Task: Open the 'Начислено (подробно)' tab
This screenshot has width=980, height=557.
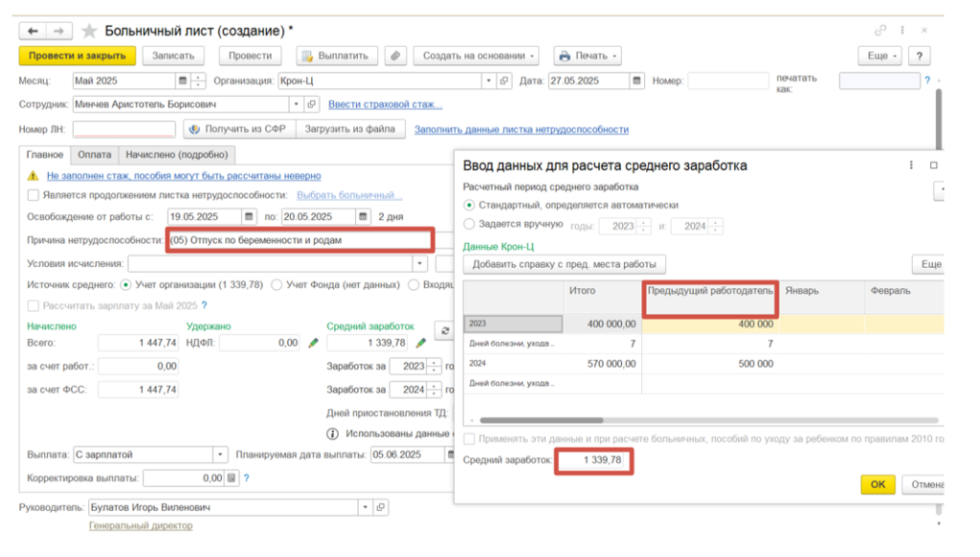Action: pyautogui.click(x=176, y=155)
